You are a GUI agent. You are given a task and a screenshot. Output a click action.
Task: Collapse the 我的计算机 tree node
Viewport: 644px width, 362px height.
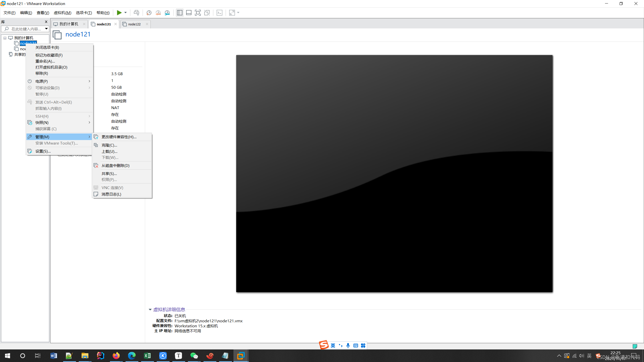(x=5, y=38)
